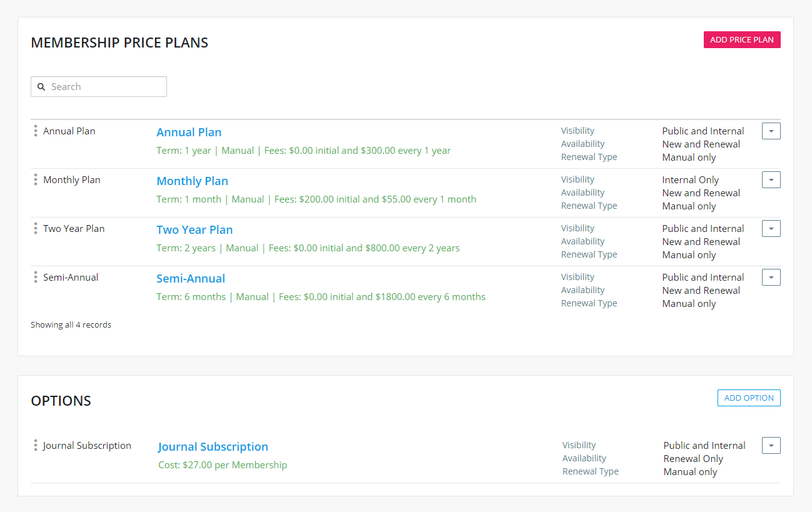The height and width of the screenshot is (512, 812).
Task: Click the search magnifier icon
Action: coord(41,87)
